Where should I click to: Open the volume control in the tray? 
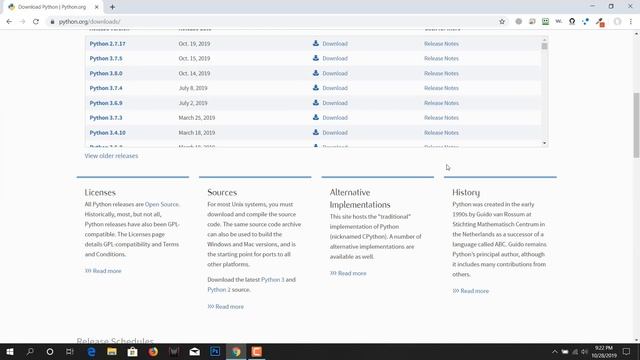pos(584,352)
